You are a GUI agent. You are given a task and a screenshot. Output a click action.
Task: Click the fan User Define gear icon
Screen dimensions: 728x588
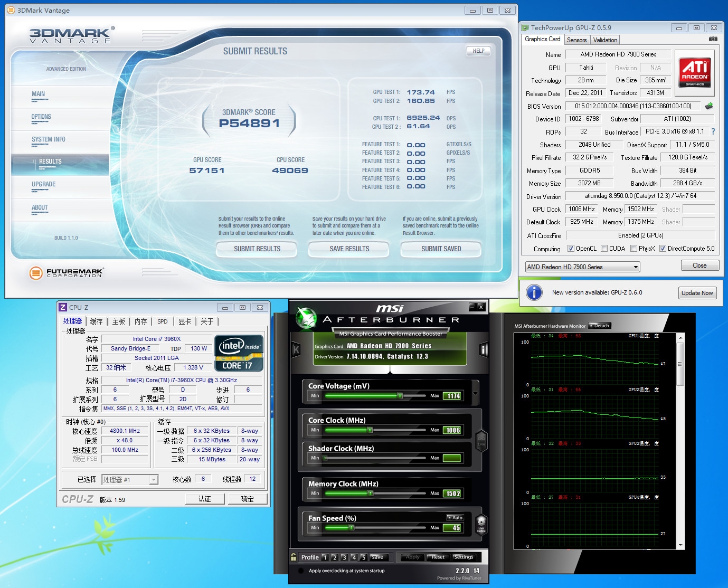click(x=481, y=524)
